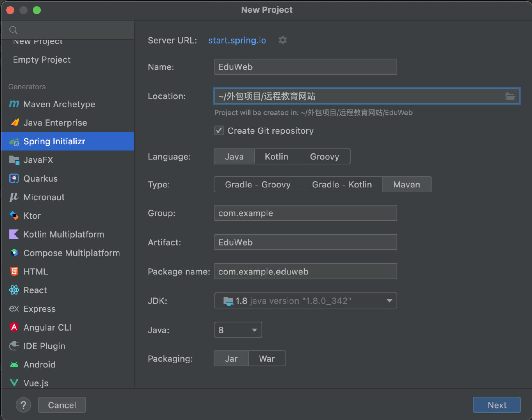This screenshot has height=420, width=532.
Task: Select War packaging option
Action: point(267,359)
